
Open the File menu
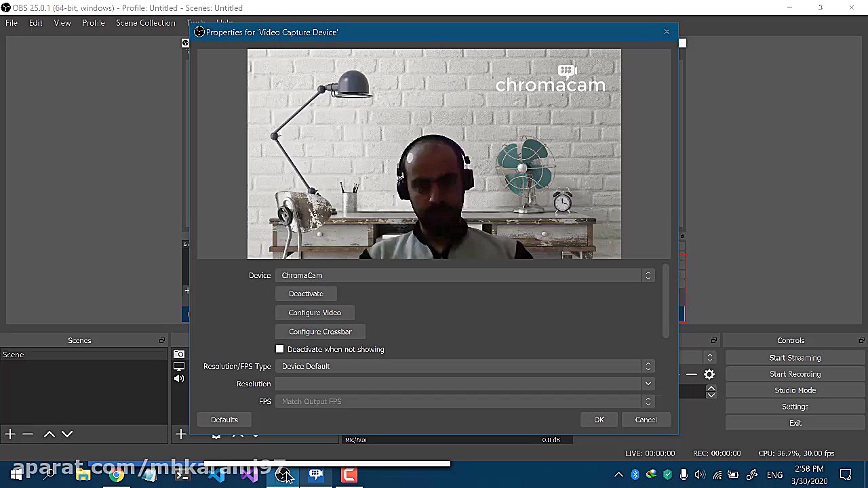click(x=12, y=22)
